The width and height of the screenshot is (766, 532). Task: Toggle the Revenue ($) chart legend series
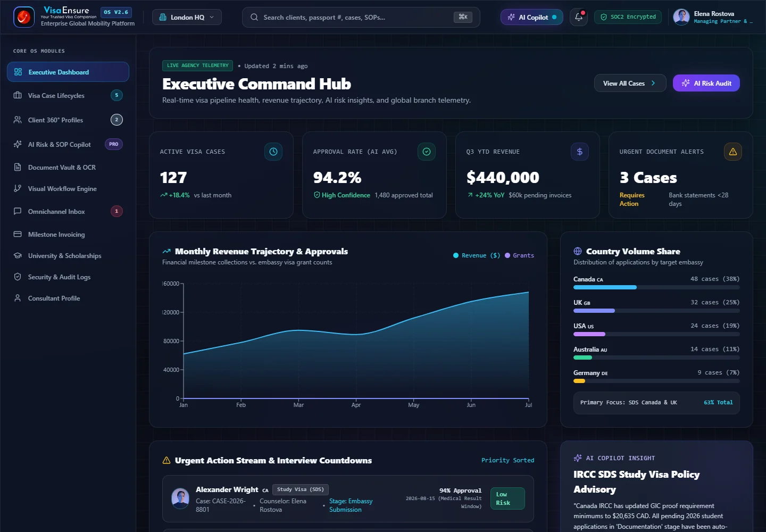tap(477, 255)
